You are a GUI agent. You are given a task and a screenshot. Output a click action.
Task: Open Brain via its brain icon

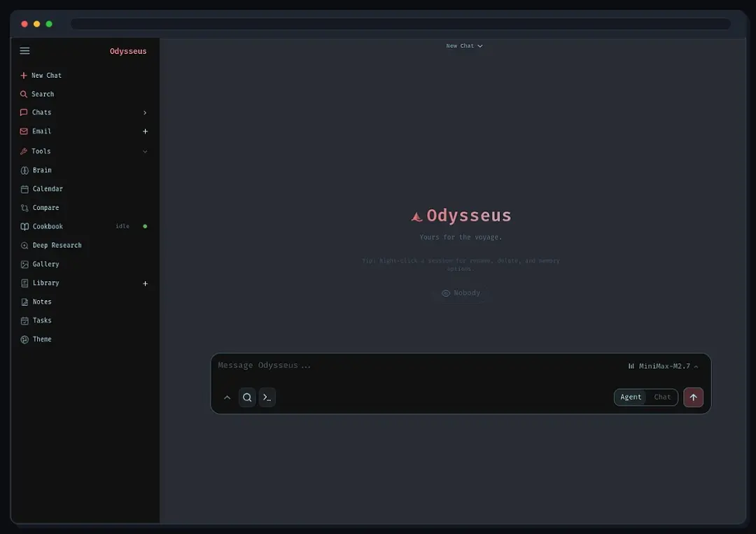(x=24, y=171)
